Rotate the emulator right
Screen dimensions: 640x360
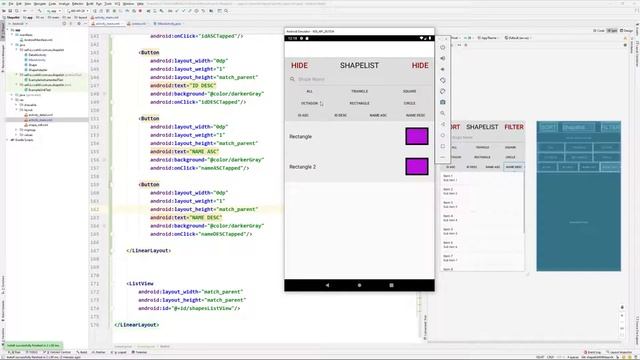pyautogui.click(x=442, y=91)
